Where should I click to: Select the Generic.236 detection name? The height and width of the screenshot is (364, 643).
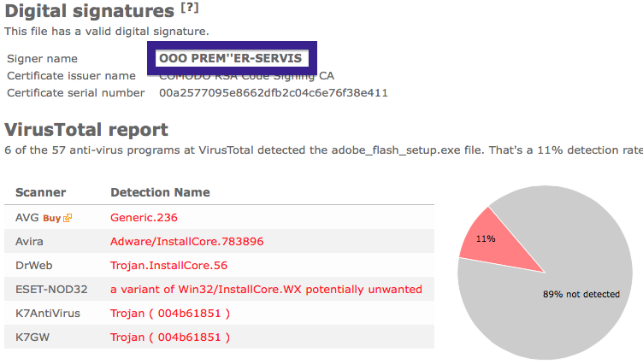pos(144,218)
